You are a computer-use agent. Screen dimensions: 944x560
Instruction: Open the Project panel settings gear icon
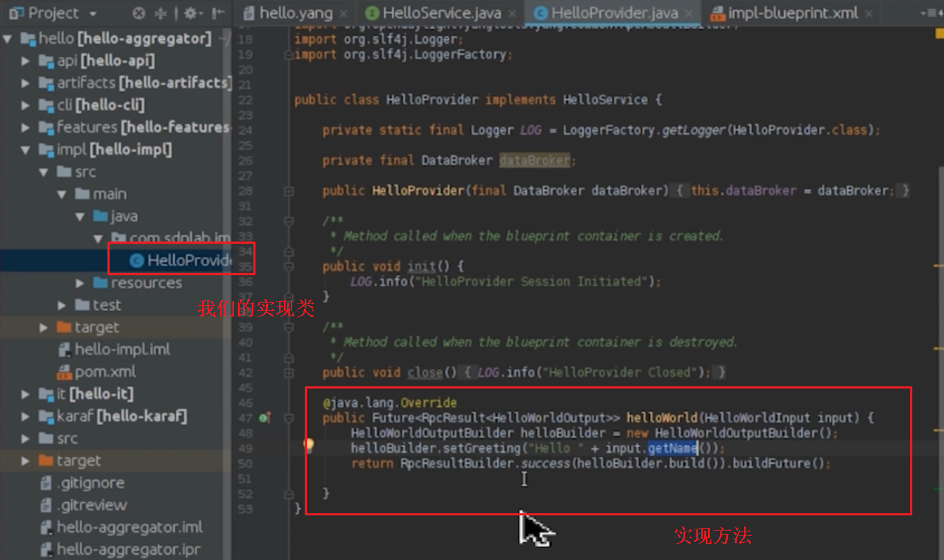pos(190,12)
